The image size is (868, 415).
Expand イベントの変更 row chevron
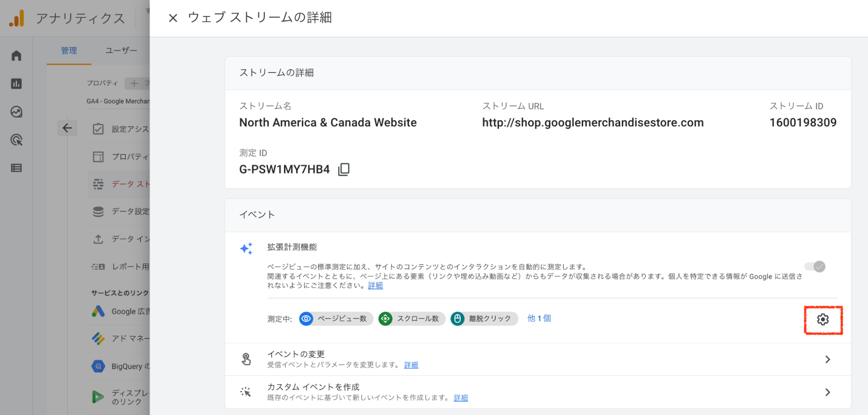point(827,359)
